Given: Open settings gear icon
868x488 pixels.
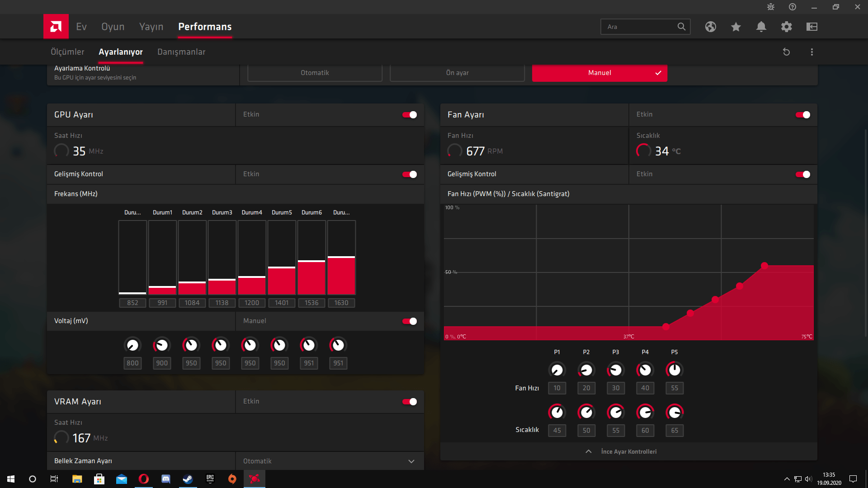Looking at the screenshot, I should (787, 27).
